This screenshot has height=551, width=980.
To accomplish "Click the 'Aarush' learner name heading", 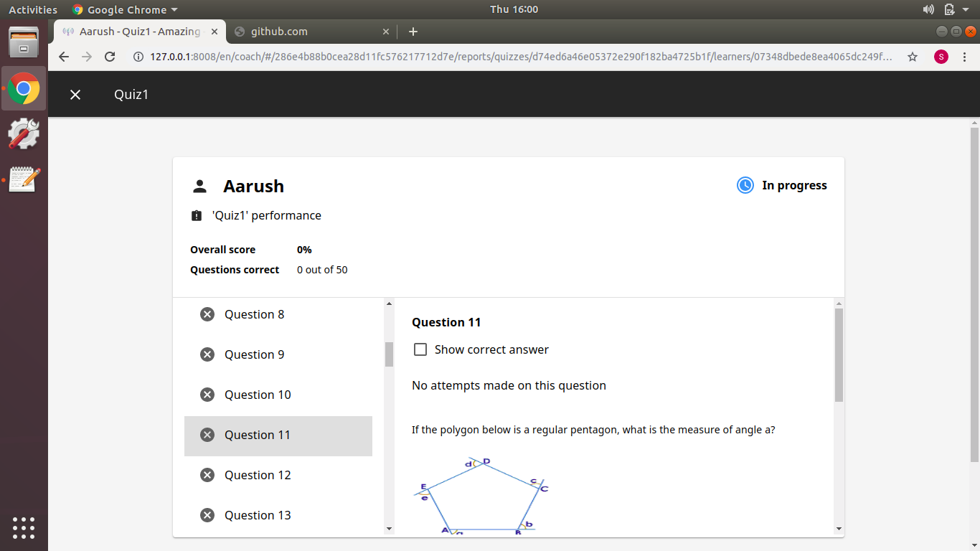I will pos(253,186).
